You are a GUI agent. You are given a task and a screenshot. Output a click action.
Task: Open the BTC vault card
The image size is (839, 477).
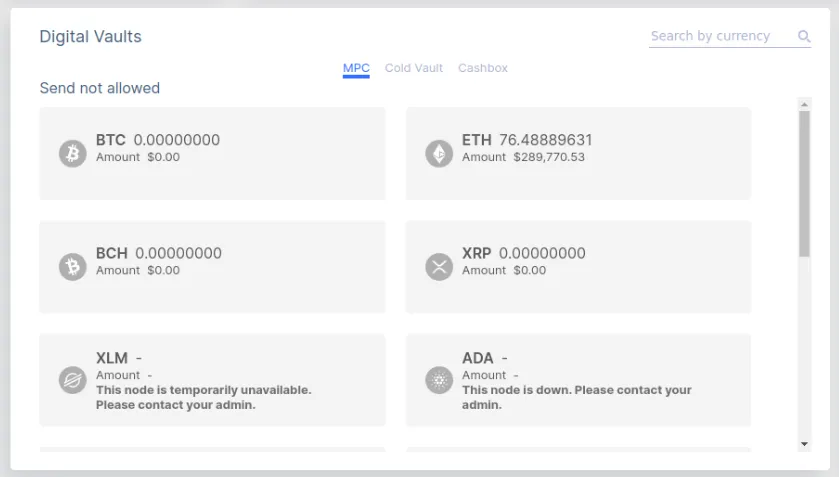212,154
